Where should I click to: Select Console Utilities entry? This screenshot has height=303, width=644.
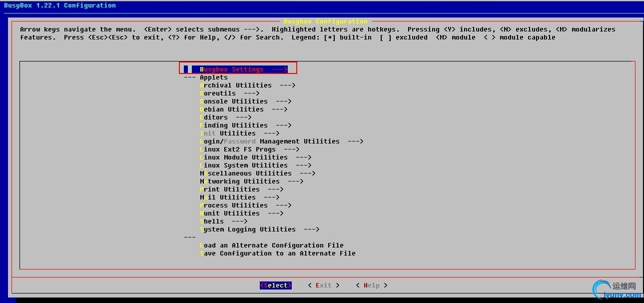(246, 101)
